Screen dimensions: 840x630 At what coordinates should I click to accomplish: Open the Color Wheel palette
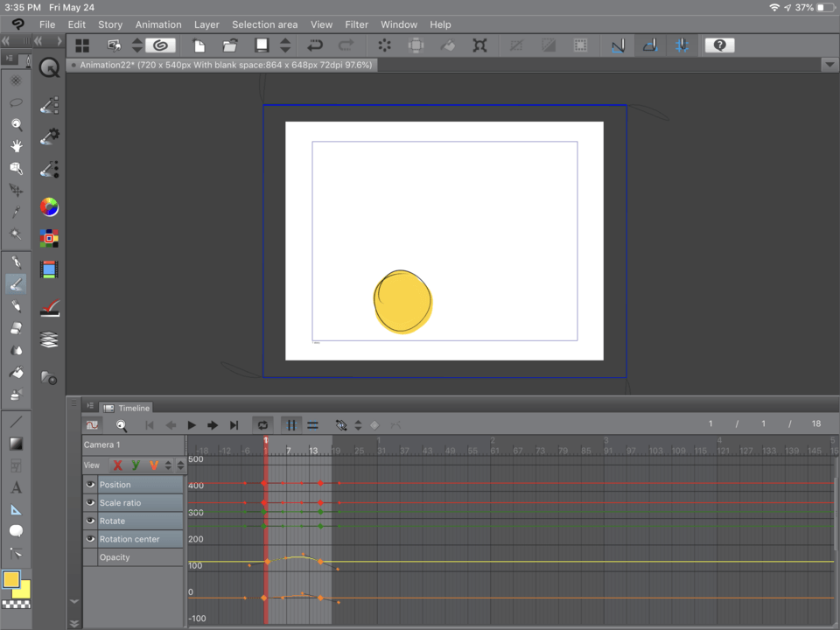49,207
